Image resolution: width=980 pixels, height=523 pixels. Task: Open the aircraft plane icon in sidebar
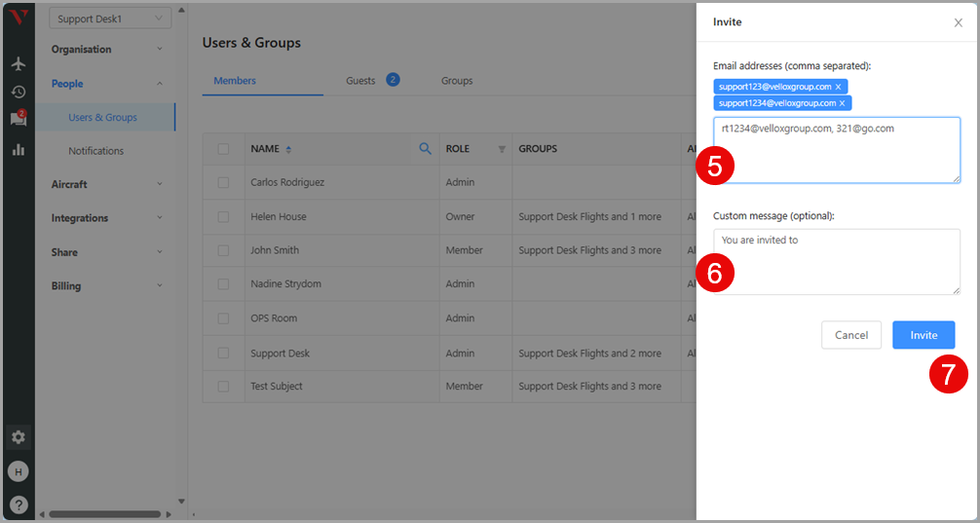tap(19, 63)
